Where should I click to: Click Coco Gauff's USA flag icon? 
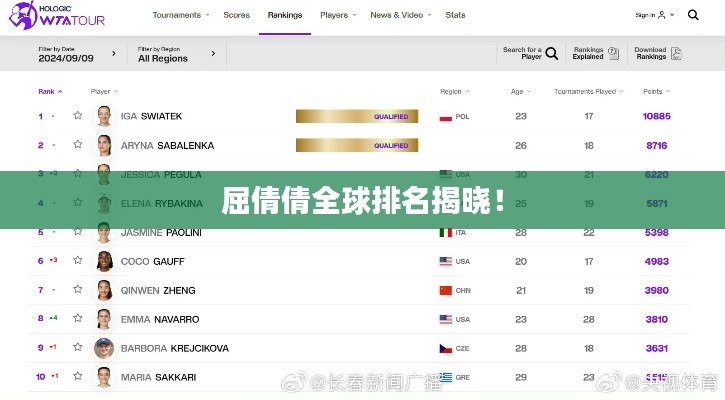click(446, 261)
